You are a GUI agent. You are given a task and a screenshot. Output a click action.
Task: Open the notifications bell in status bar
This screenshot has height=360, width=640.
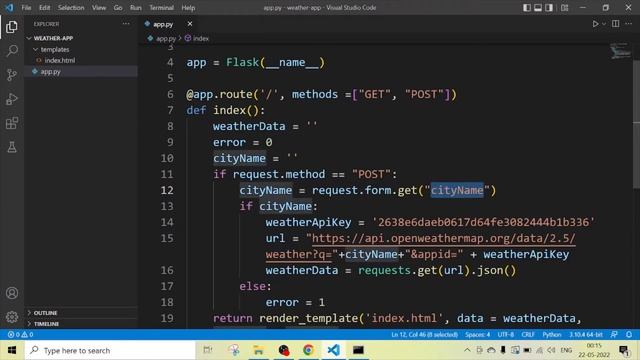tap(629, 335)
